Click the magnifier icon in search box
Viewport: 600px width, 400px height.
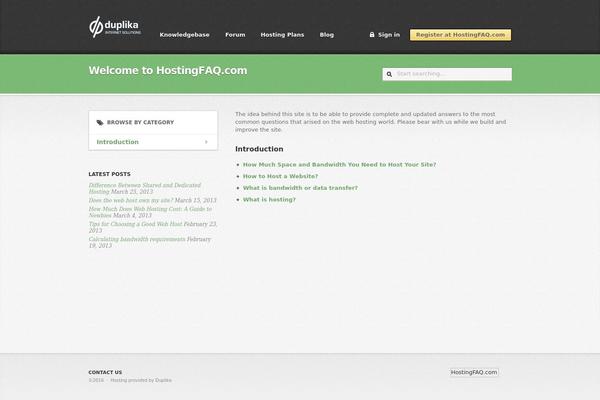click(x=389, y=74)
